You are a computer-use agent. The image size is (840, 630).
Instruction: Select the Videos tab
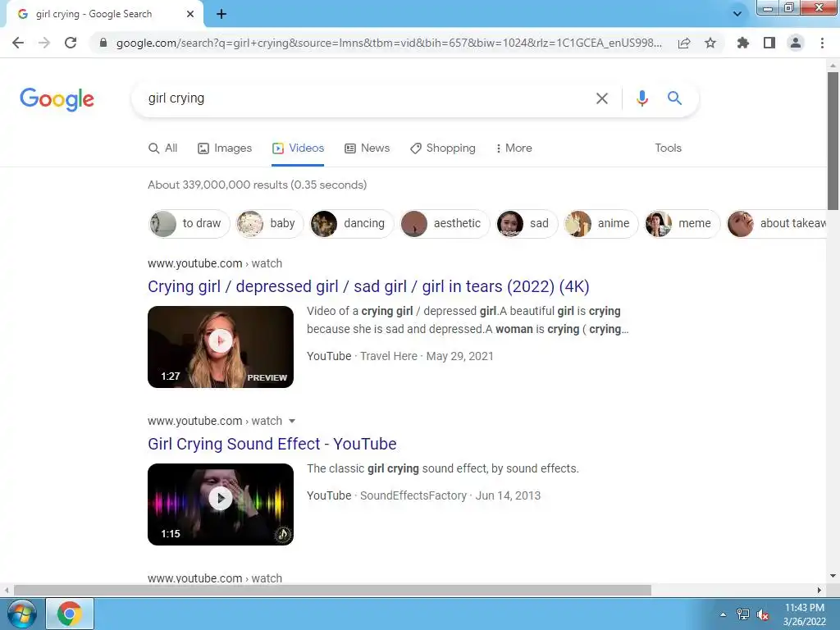pyautogui.click(x=298, y=148)
